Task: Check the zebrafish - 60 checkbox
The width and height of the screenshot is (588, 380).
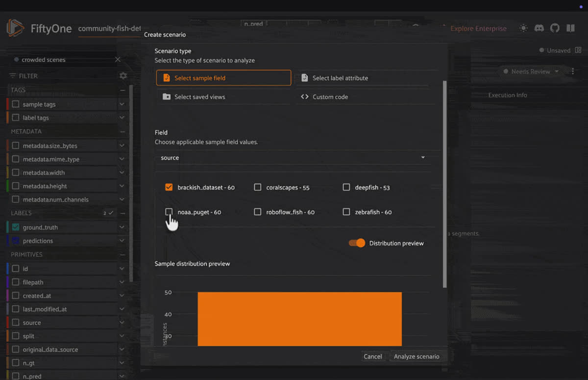Action: [x=346, y=212]
